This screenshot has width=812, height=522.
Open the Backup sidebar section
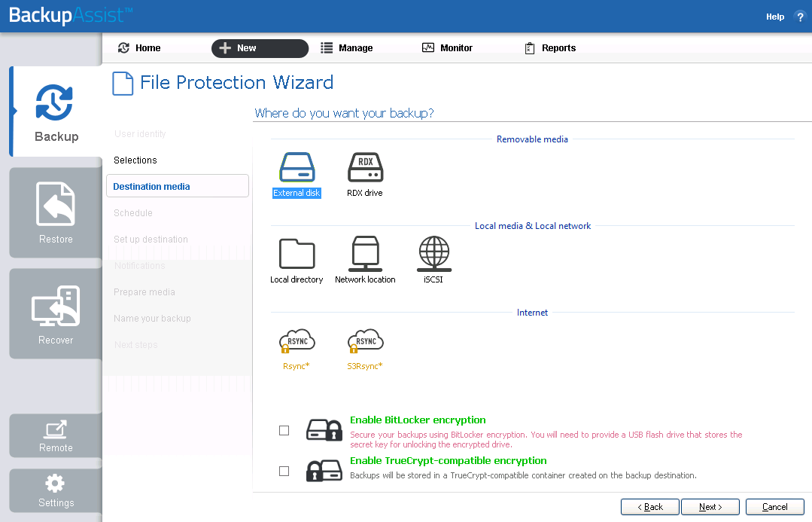(56, 111)
